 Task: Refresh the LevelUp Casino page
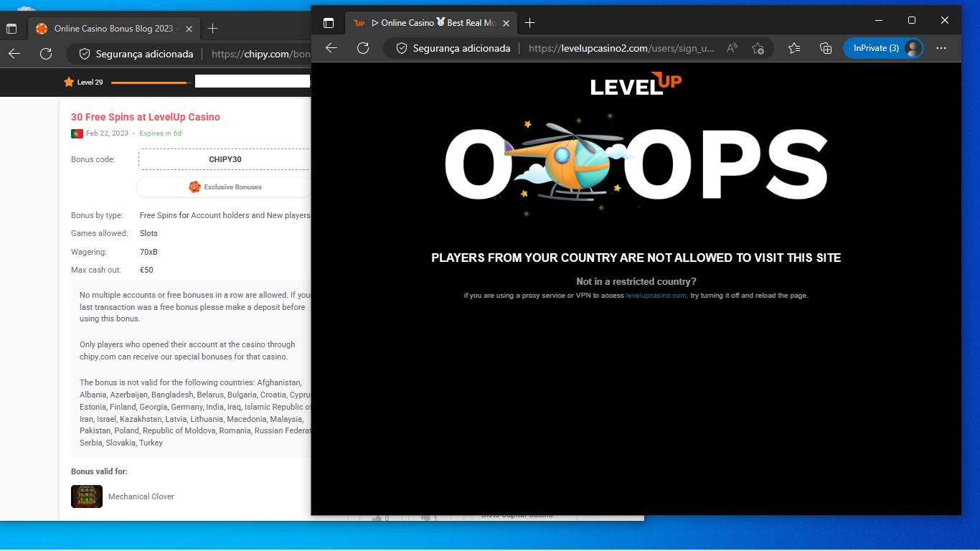click(x=363, y=48)
